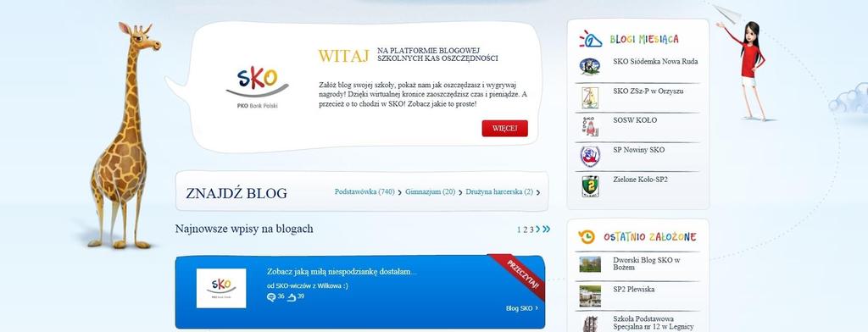Screen dimensions: 868x332
Task: Open SKO Siódemka Nowa Ruda blog
Action: [655, 62]
